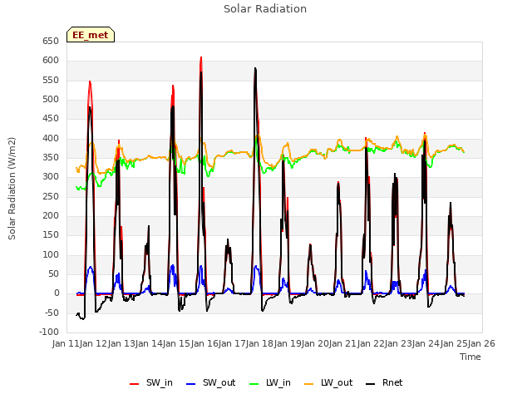Click the 300 y-axis tick label
Screen dimensions: 532x399
(51, 177)
